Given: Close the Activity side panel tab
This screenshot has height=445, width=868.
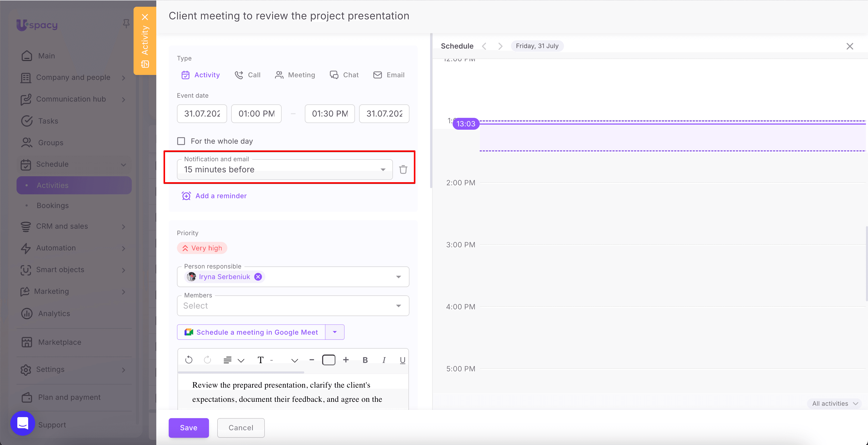Looking at the screenshot, I should coord(145,17).
